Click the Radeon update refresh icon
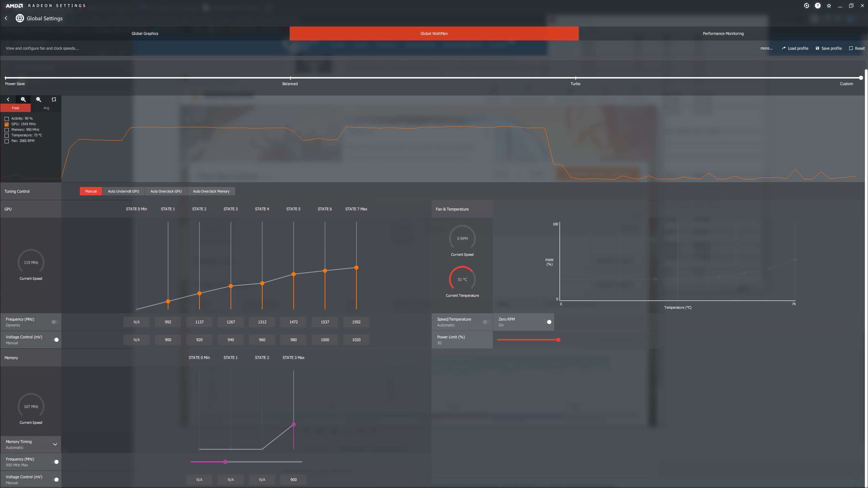This screenshot has width=868, height=488. pyautogui.click(x=806, y=6)
